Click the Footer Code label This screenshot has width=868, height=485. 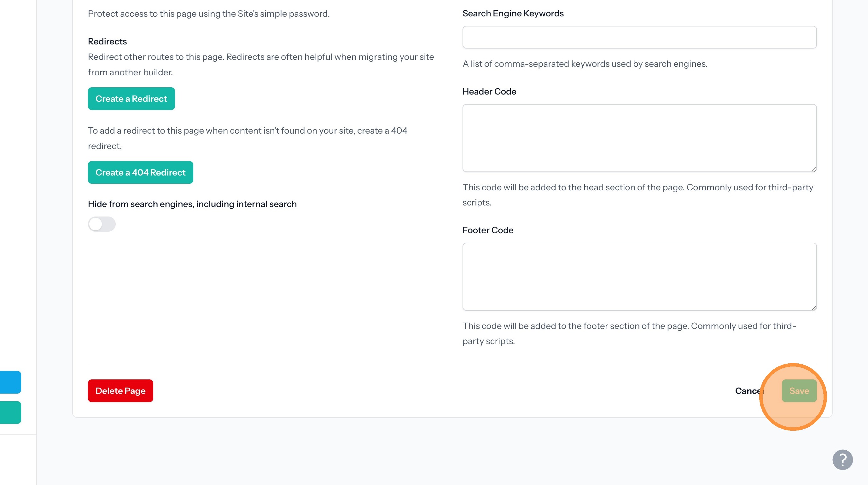coord(487,230)
